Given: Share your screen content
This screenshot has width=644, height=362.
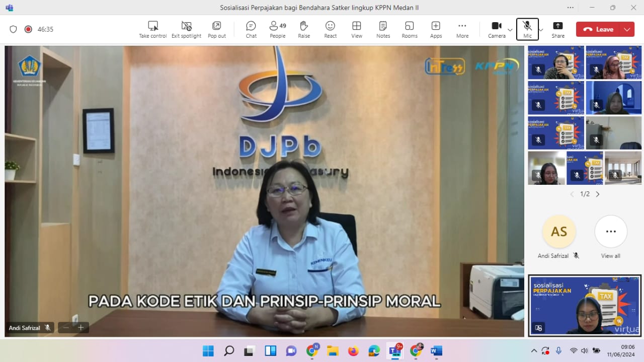Looking at the screenshot, I should point(558,29).
